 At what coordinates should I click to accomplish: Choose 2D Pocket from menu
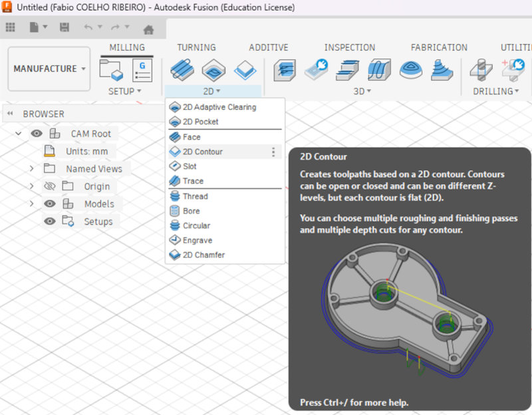point(225,122)
